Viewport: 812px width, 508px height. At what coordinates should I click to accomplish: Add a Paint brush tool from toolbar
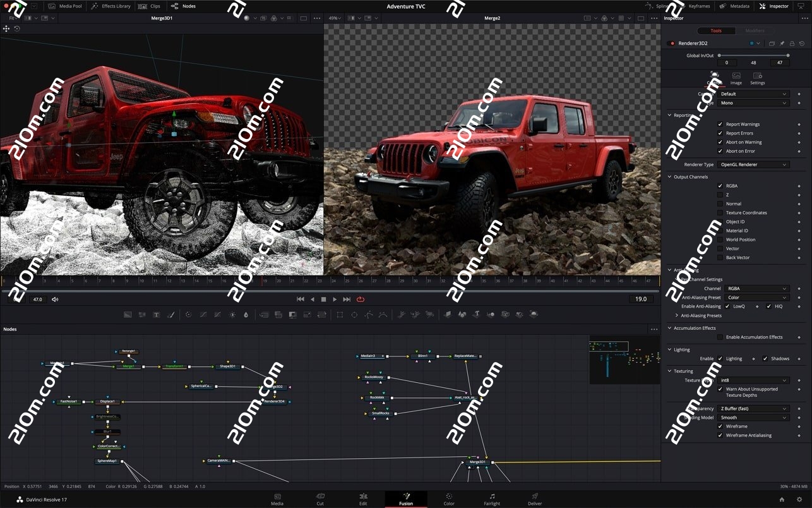coord(170,314)
